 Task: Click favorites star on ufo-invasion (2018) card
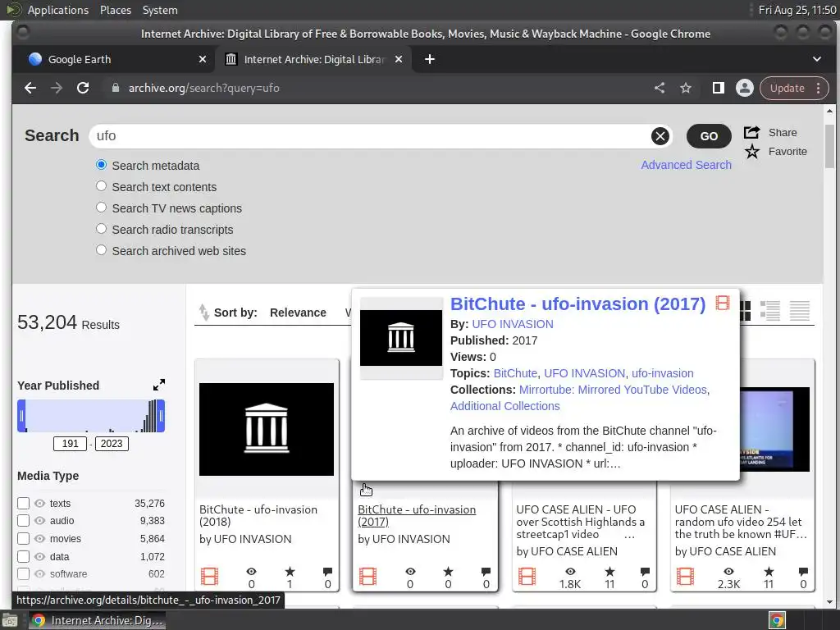[x=290, y=572]
